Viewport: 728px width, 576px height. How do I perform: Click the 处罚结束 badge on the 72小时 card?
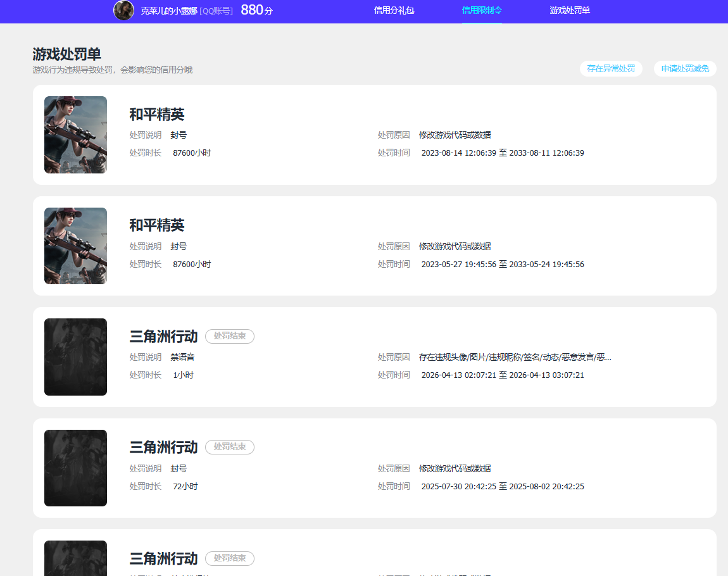click(x=230, y=447)
